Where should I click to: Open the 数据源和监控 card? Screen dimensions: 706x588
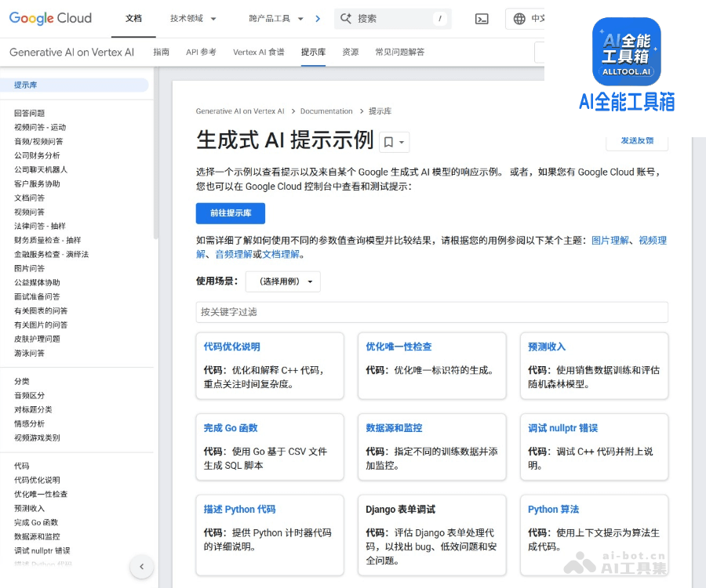(431, 447)
